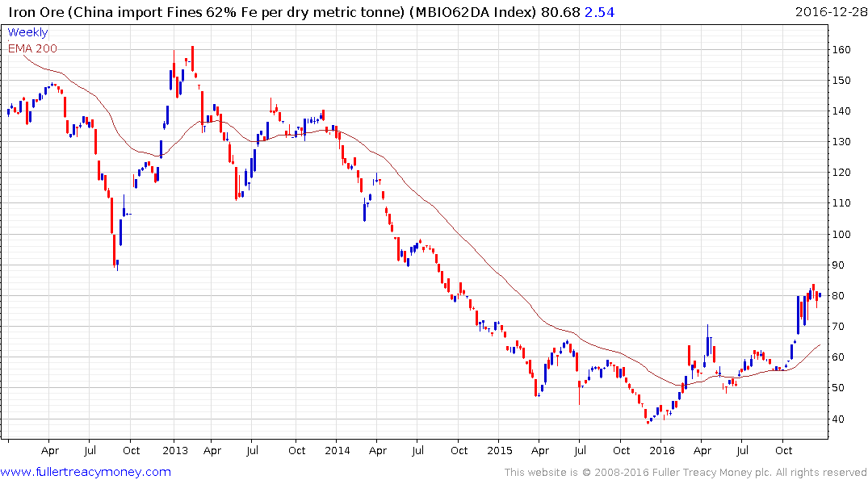This screenshot has height=484, width=868.
Task: Click the 120 price axis label
Action: (x=841, y=173)
